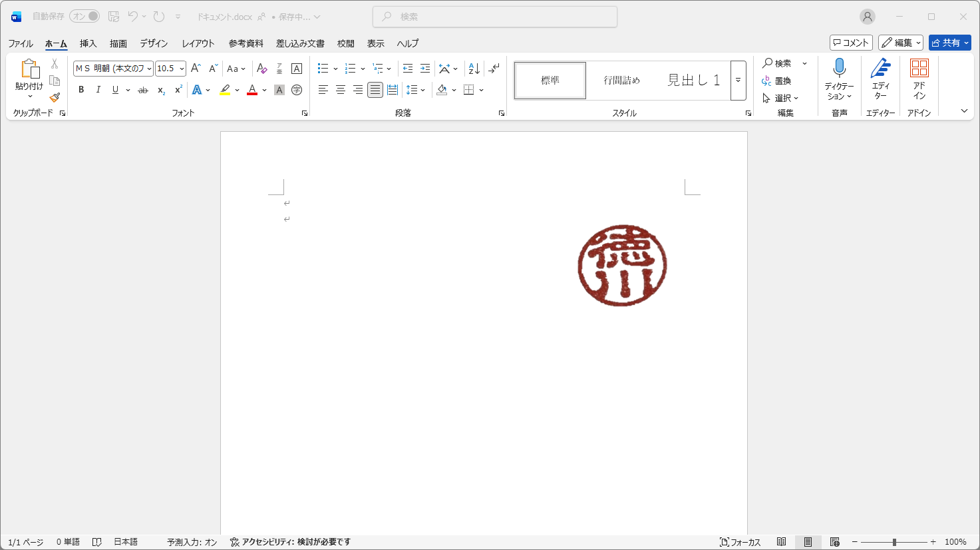This screenshot has height=550, width=980.
Task: Click the Share (共有) button
Action: pyautogui.click(x=949, y=43)
